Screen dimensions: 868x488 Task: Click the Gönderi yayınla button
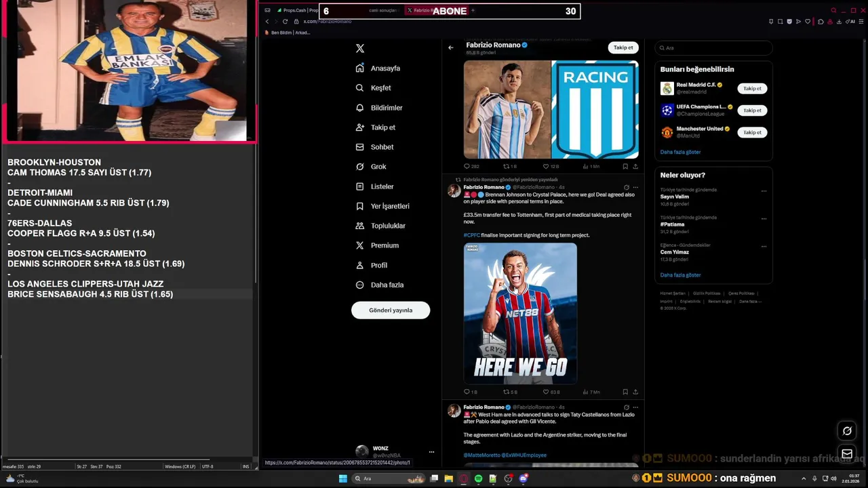391,310
